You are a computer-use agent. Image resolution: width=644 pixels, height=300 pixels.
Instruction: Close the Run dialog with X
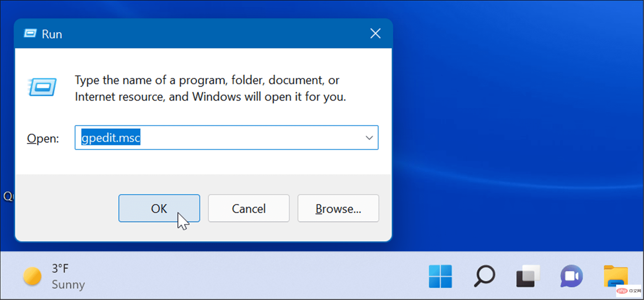click(375, 33)
